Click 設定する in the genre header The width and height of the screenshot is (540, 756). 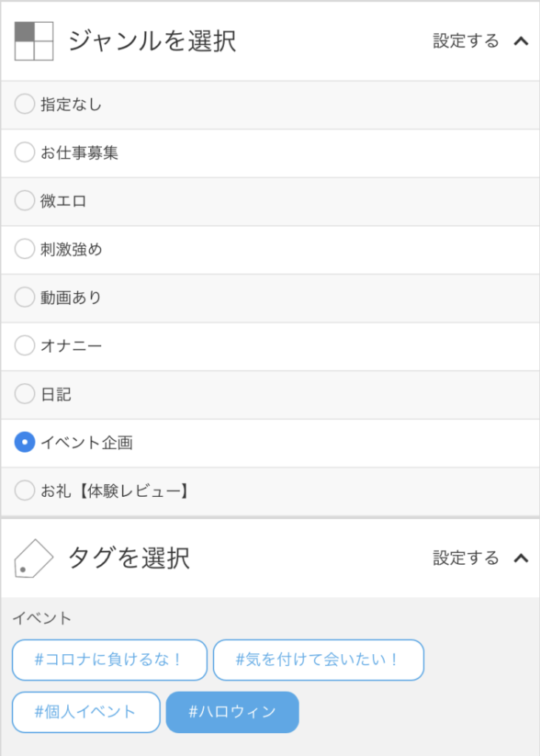coord(466,41)
